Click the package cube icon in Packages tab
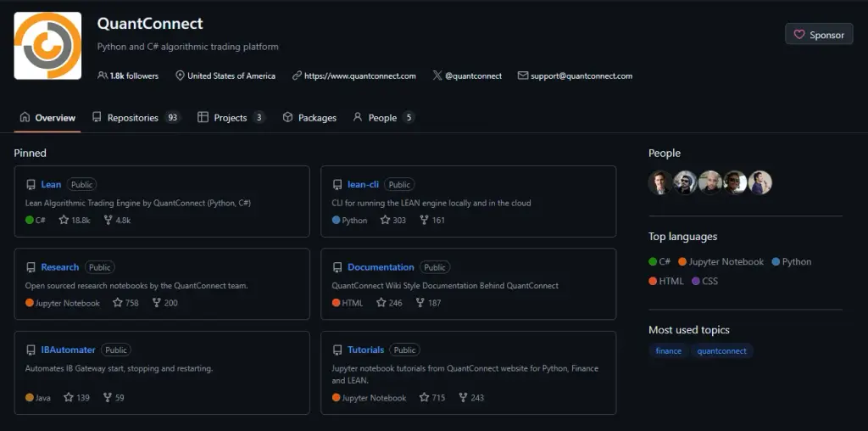Screen dimensions: 868x431 287,117
